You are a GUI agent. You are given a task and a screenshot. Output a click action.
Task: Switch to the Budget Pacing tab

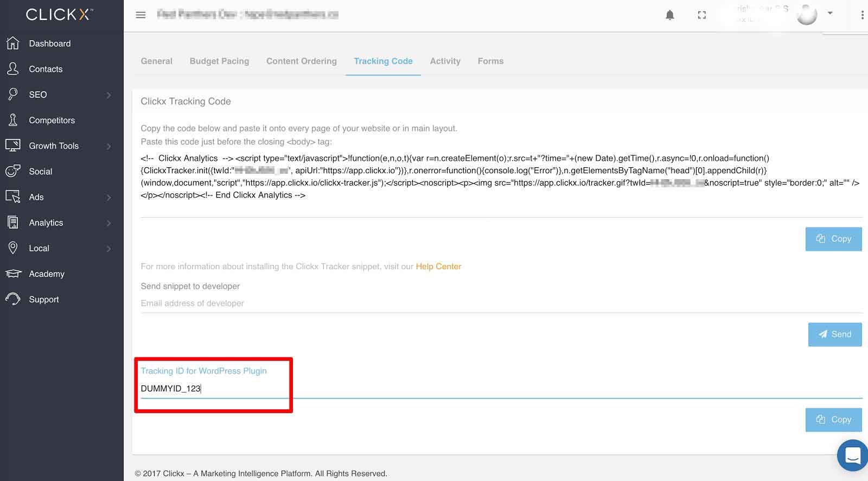(x=219, y=61)
